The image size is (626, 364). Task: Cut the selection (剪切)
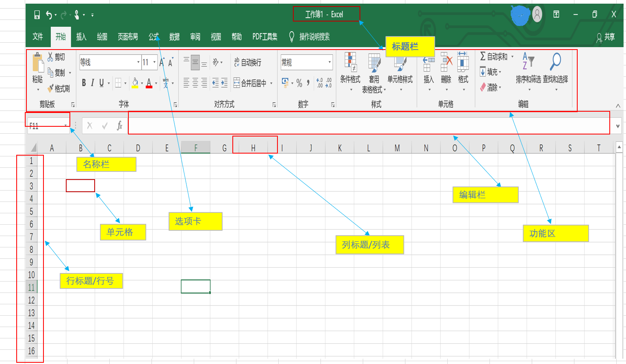click(56, 57)
